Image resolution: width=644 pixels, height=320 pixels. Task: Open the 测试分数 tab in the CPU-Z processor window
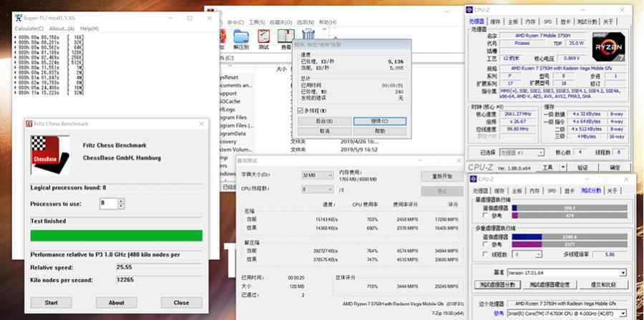tap(587, 21)
